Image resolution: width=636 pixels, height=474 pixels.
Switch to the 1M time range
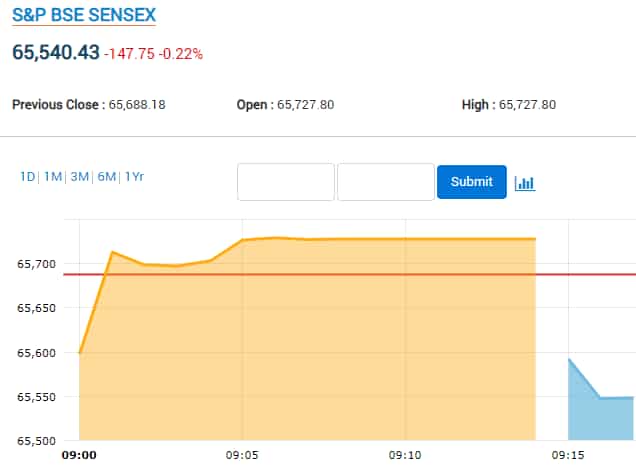[53, 177]
